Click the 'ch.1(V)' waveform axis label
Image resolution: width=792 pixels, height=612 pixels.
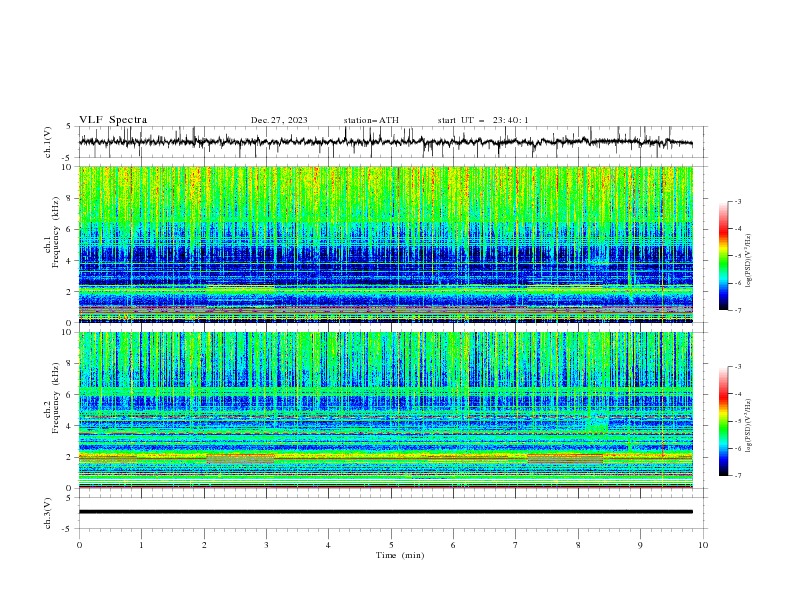click(48, 142)
